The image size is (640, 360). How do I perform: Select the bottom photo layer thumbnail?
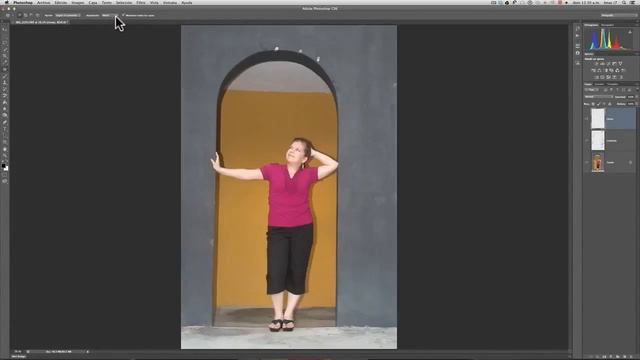(598, 162)
